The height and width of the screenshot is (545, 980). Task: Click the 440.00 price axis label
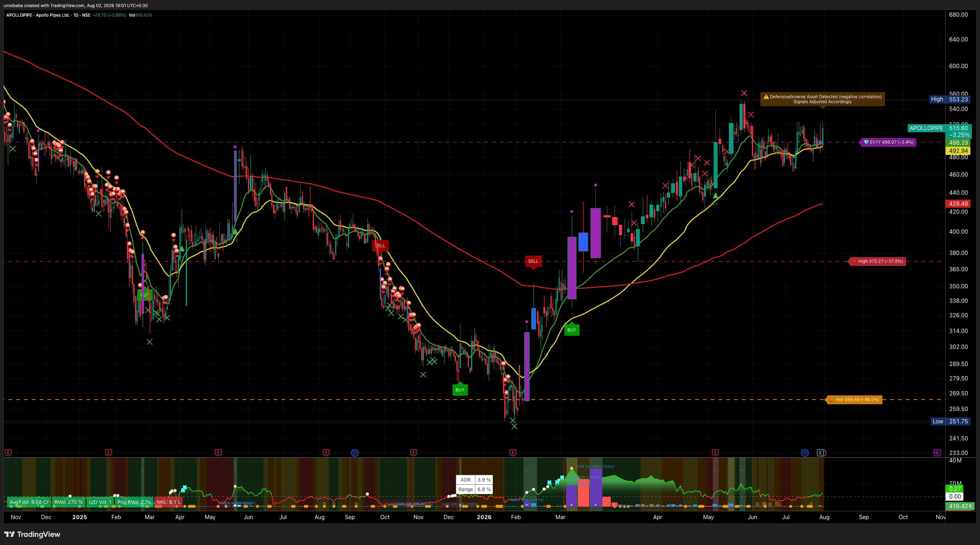pos(958,193)
